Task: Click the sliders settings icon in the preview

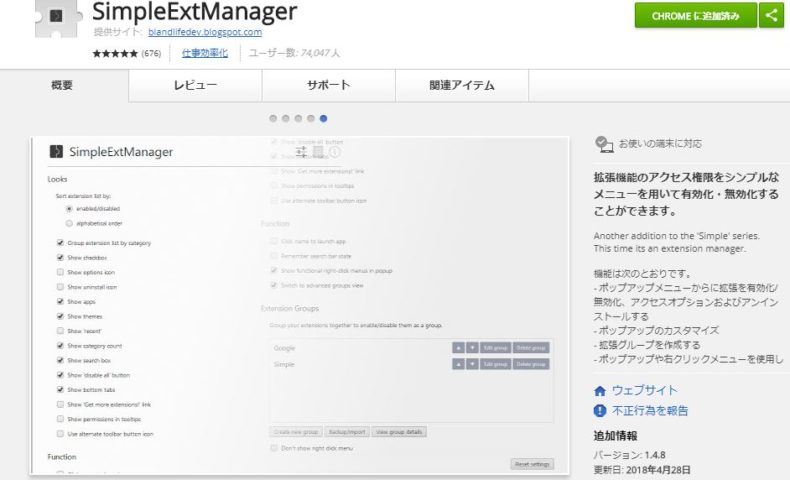Action: tap(301, 152)
